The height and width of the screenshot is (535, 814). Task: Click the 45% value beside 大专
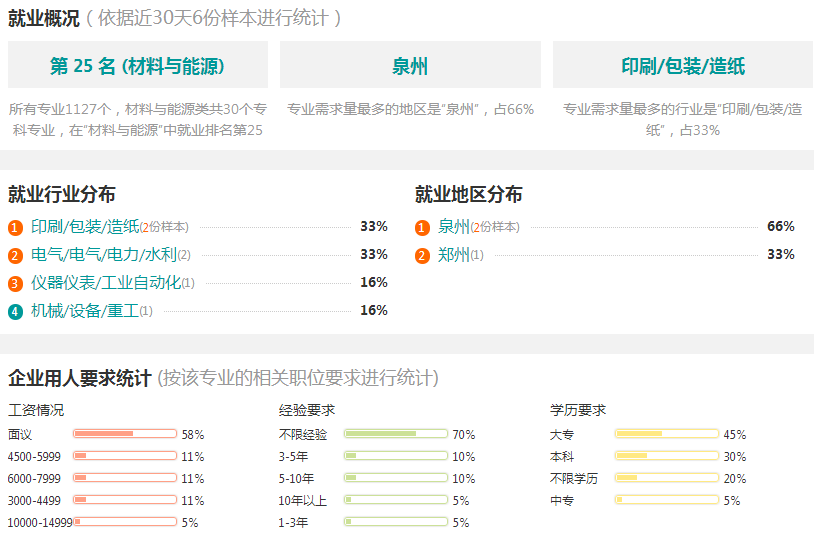coord(735,434)
